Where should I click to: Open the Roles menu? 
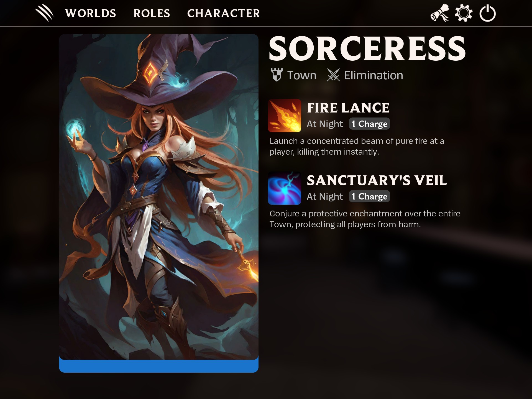(152, 13)
